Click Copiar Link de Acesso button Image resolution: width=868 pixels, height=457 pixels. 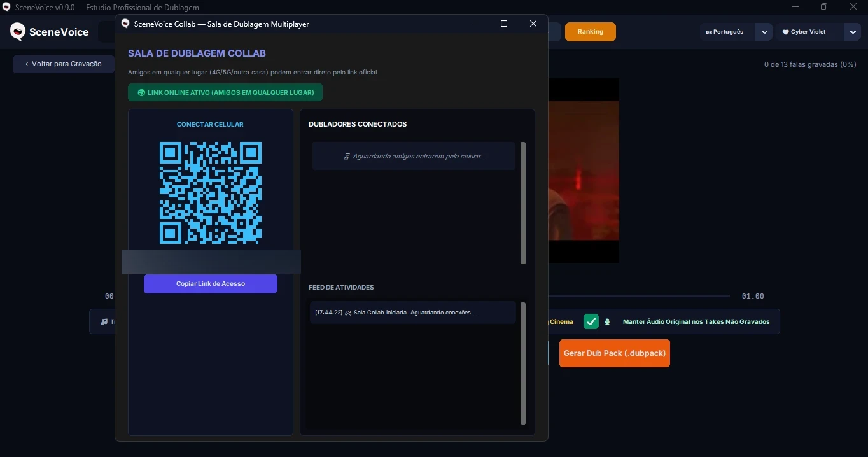(211, 284)
